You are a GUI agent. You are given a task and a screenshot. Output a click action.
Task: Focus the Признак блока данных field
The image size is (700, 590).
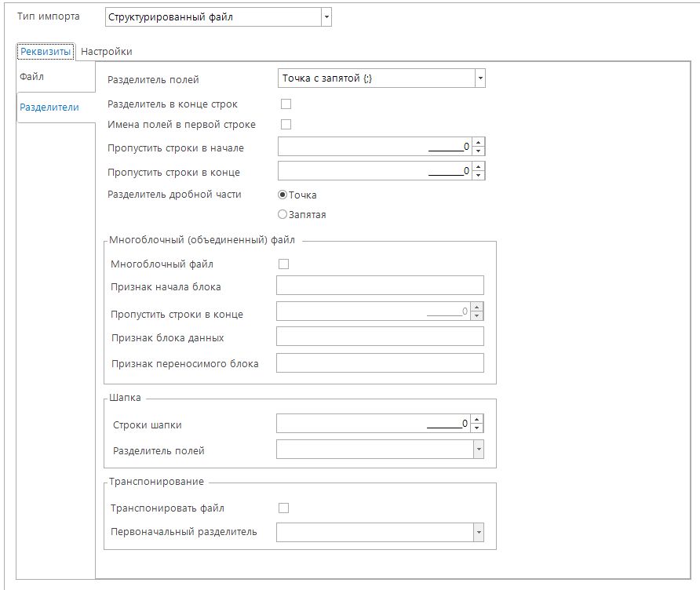pyautogui.click(x=380, y=337)
